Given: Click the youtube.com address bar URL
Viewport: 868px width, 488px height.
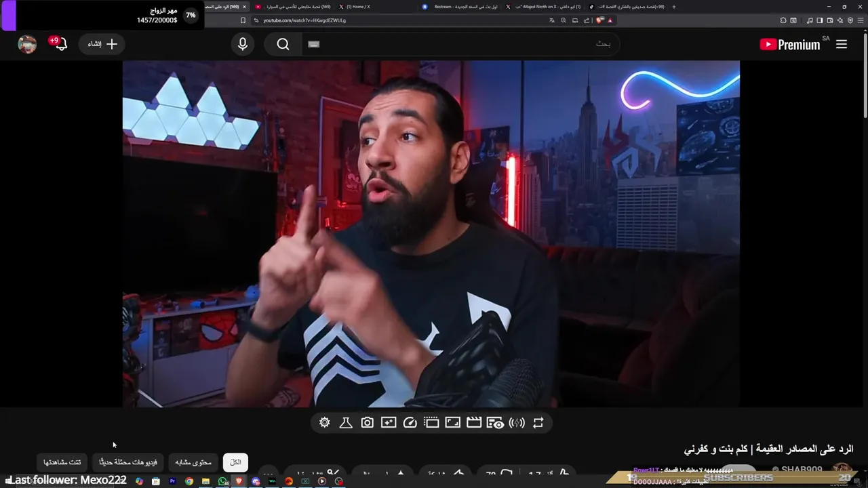Looking at the screenshot, I should (304, 20).
